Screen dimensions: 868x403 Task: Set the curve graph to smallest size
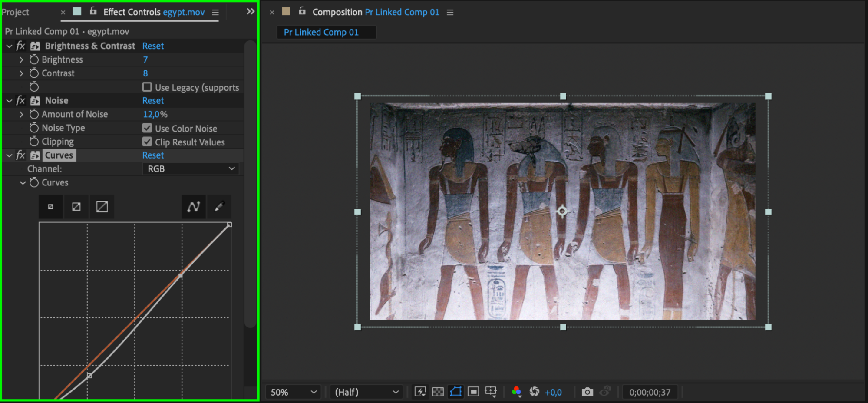[51, 207]
